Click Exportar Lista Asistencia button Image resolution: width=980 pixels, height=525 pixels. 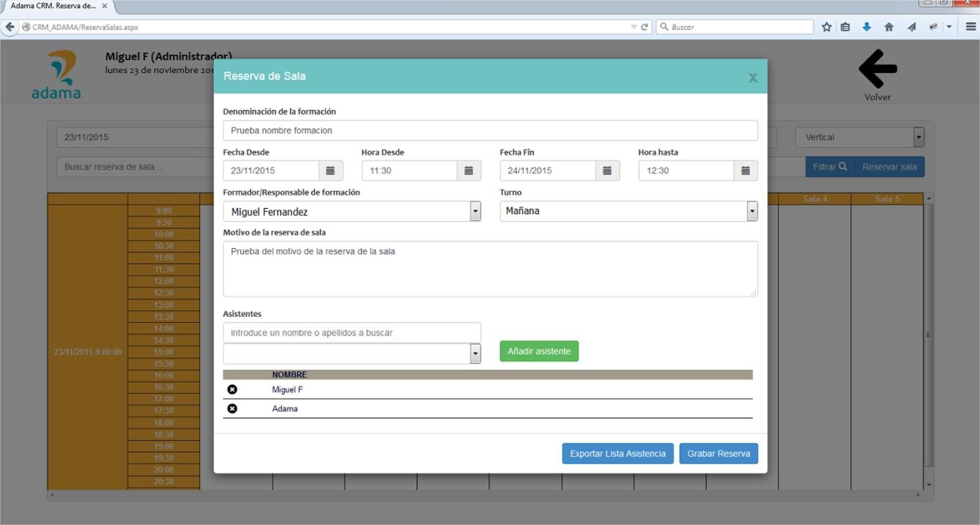click(x=617, y=453)
